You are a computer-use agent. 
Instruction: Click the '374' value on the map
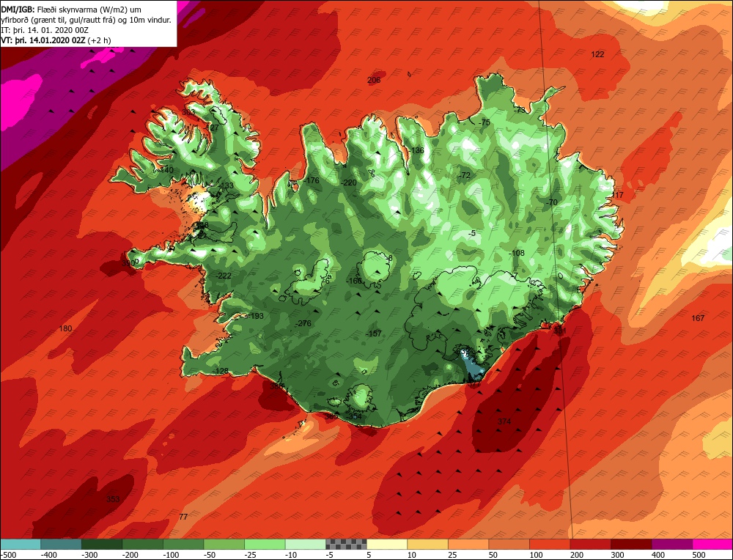point(504,421)
